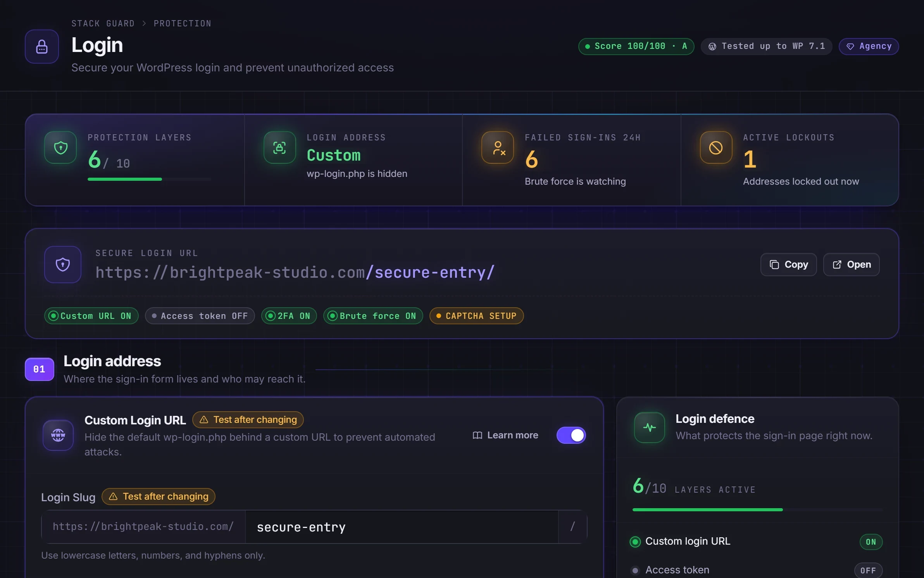Screen dimensions: 924x578
Task: Click 'Addresses locked out now' text
Action: click(x=801, y=182)
